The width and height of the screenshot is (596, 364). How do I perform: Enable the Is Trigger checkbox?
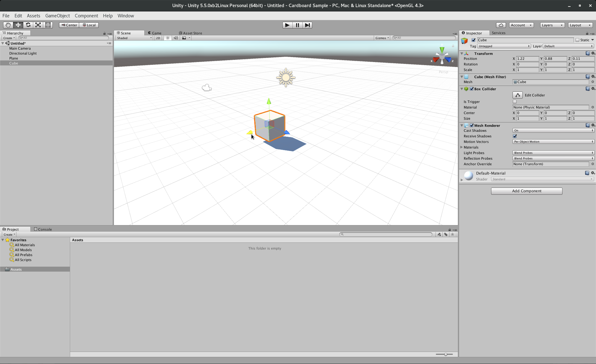(515, 102)
